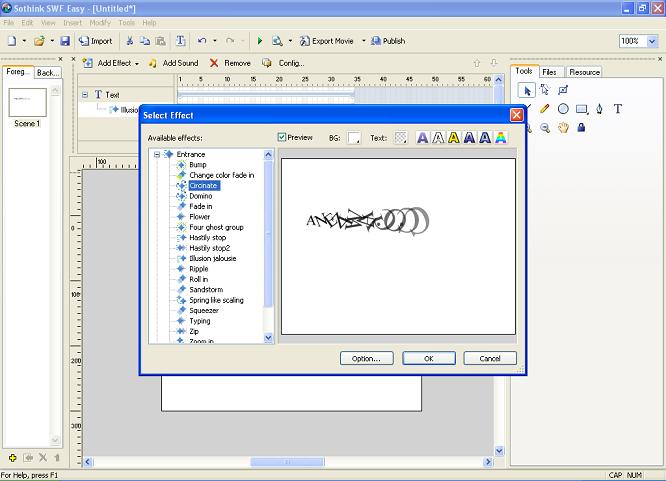Collapse the Text layer in the timeline
This screenshot has height=481, width=666.
tap(85, 95)
